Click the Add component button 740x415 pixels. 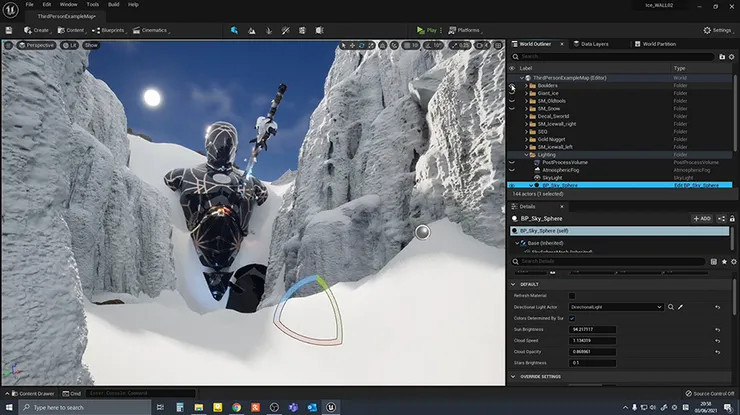click(702, 219)
